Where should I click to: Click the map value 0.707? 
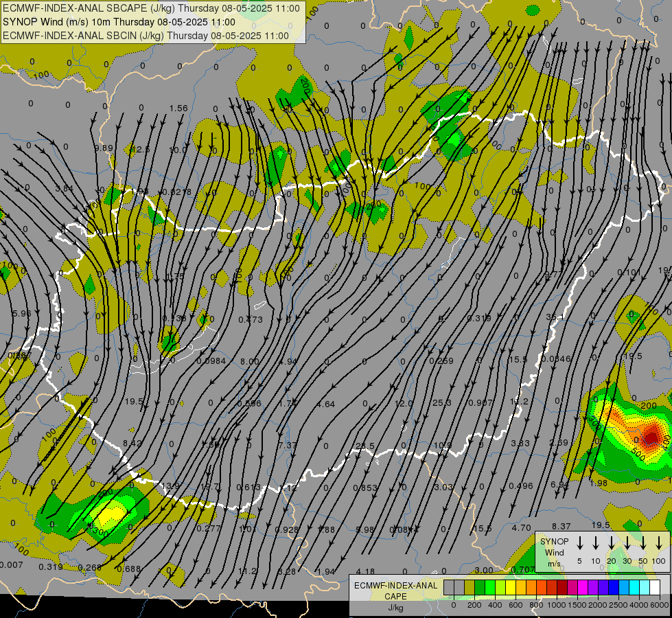[523, 570]
